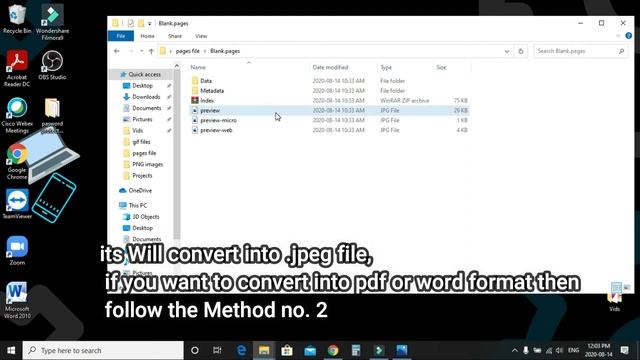Image resolution: width=640 pixels, height=360 pixels.
Task: Expand address bar history dropdown
Action: [507, 51]
